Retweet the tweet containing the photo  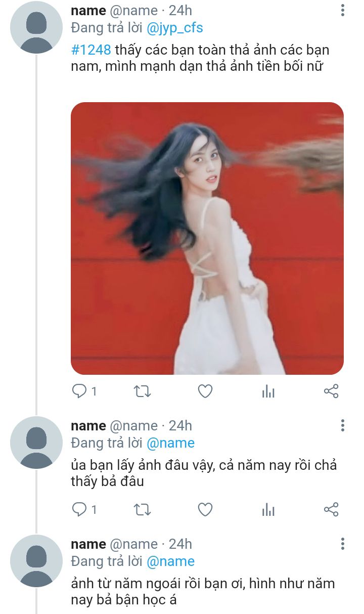[142, 391]
